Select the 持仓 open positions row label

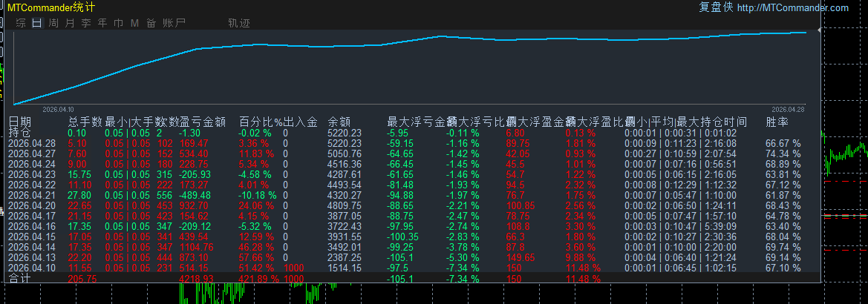20,133
